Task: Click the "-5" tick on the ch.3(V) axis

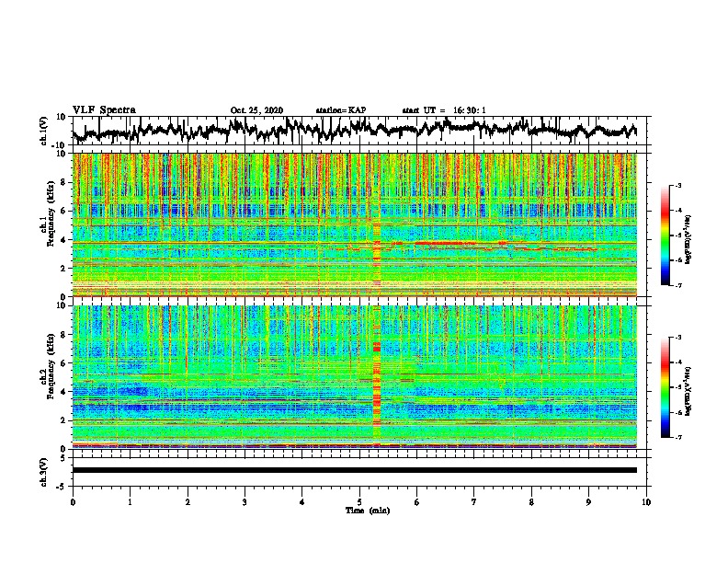Action: (63, 487)
